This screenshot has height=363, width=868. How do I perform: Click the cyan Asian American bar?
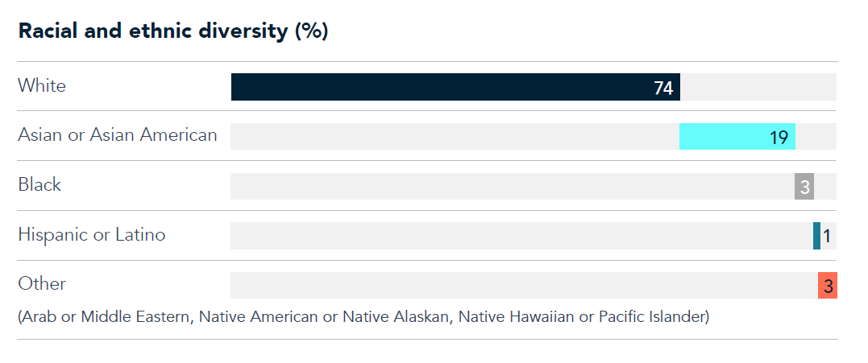pyautogui.click(x=737, y=137)
